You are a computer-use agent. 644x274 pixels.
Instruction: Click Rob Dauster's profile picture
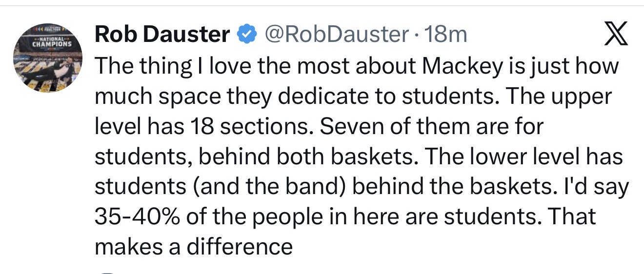[x=47, y=58]
